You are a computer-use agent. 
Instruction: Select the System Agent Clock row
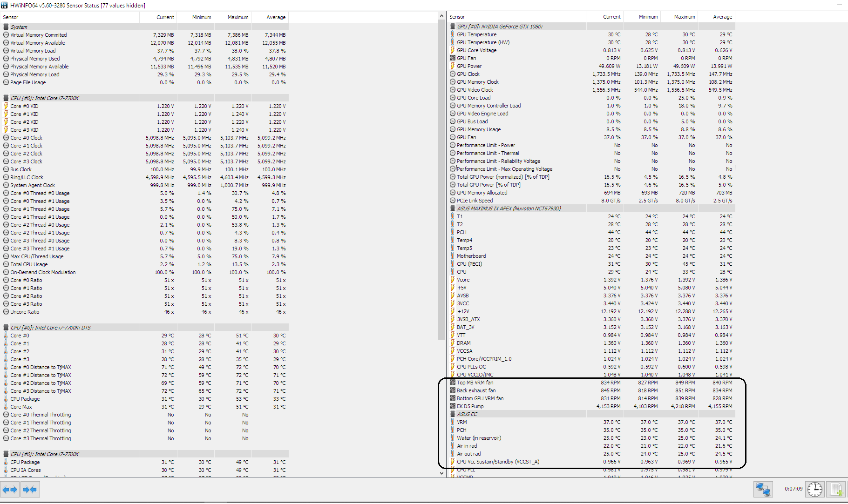pos(144,185)
